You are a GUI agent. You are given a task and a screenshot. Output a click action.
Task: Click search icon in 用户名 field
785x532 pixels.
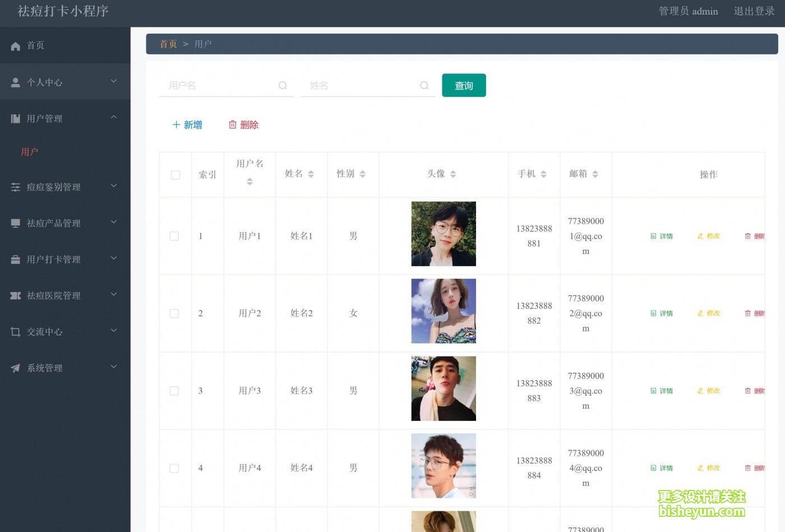[x=283, y=85]
